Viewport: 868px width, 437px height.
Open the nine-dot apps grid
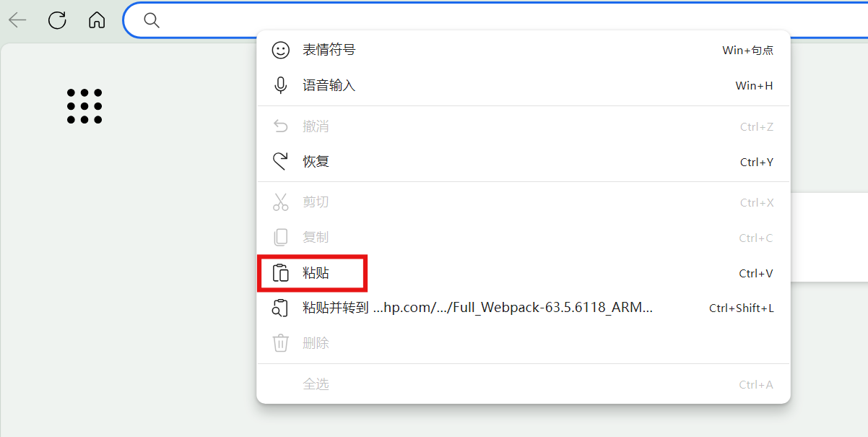[x=84, y=106]
